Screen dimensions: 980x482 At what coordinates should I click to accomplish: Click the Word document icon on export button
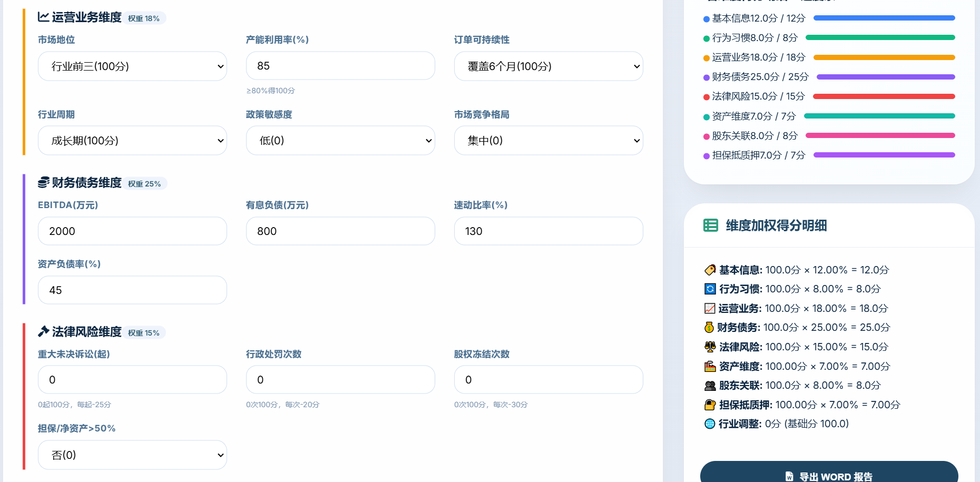coord(789,476)
